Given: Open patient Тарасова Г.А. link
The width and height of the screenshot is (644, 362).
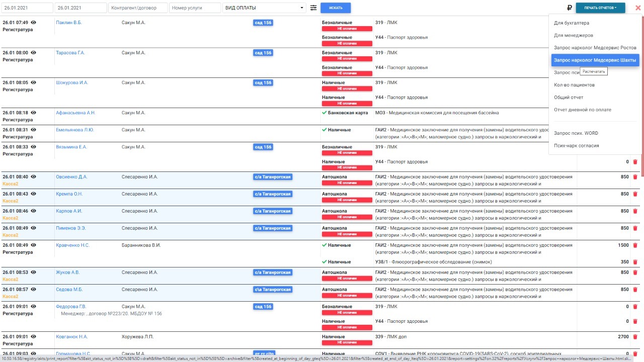Looking at the screenshot, I should [70, 53].
